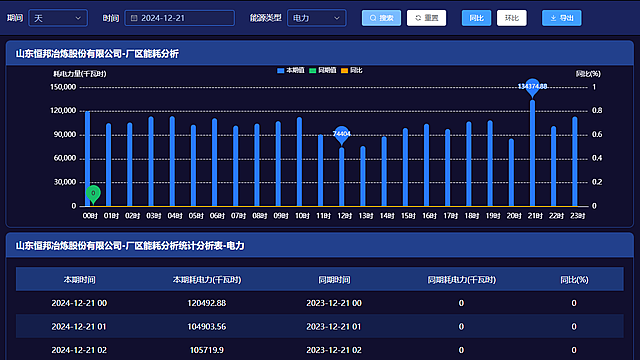Click the date field showing 2024-12-21
The height and width of the screenshot is (360, 640).
[x=180, y=18]
